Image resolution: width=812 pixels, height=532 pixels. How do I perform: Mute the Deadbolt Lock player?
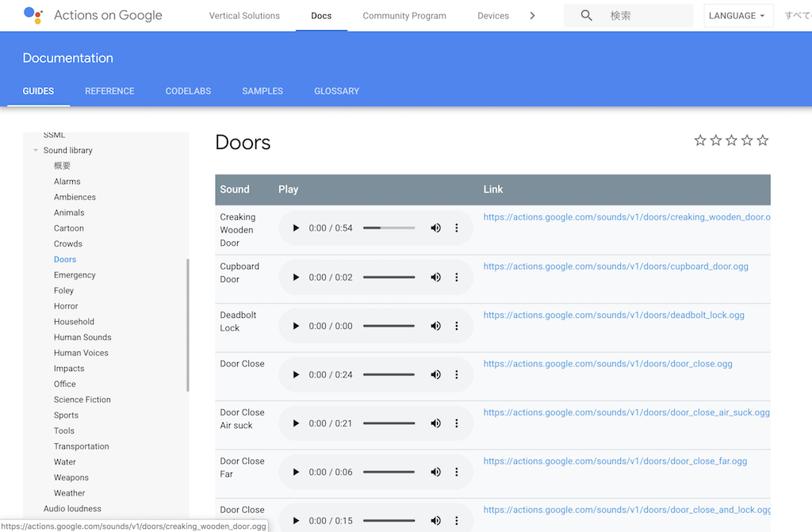coord(435,326)
